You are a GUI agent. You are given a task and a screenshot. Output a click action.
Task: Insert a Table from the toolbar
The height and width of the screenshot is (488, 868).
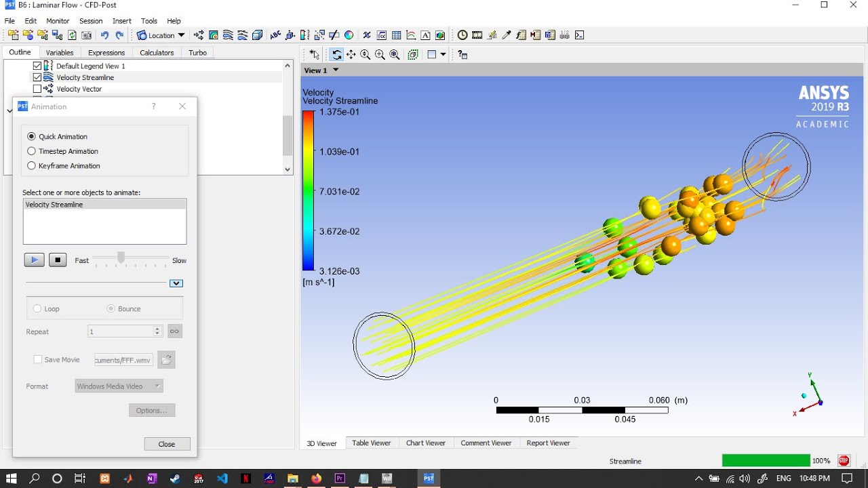pos(396,35)
